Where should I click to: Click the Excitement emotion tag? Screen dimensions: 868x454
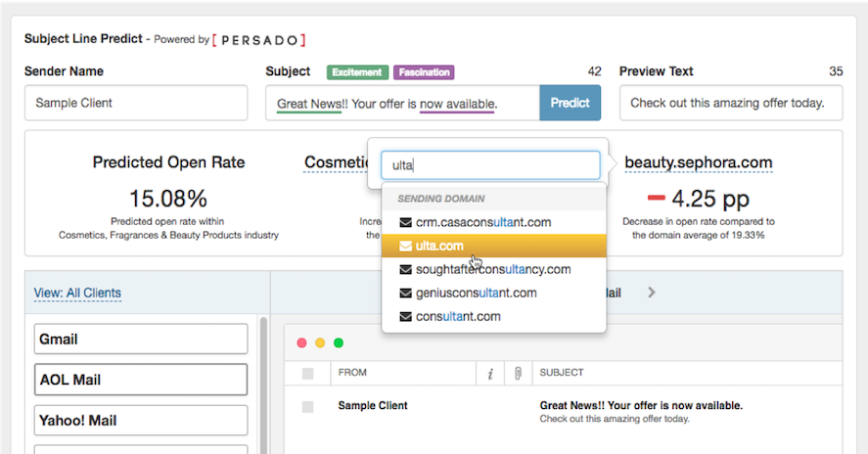tap(357, 72)
